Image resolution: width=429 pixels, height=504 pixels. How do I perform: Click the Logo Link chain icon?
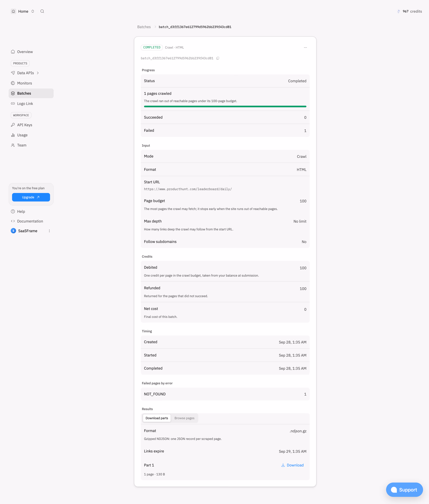point(13,104)
